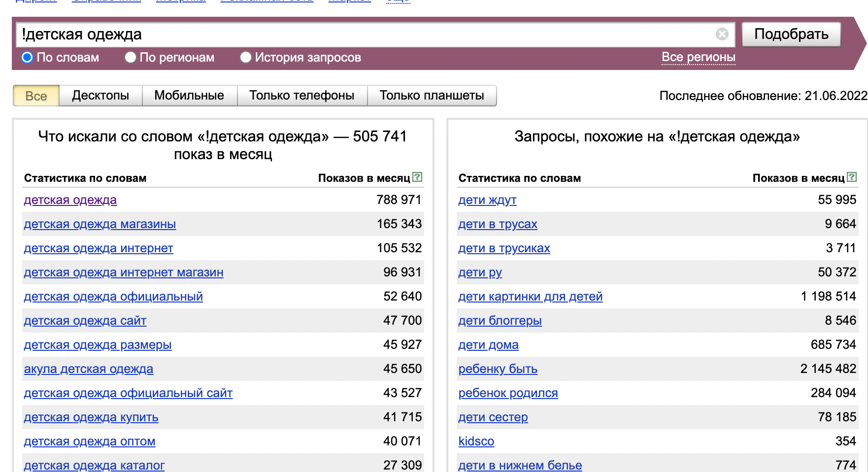Image resolution: width=868 pixels, height=472 pixels.
Task: Open 'дети дома' link
Action: click(x=489, y=345)
